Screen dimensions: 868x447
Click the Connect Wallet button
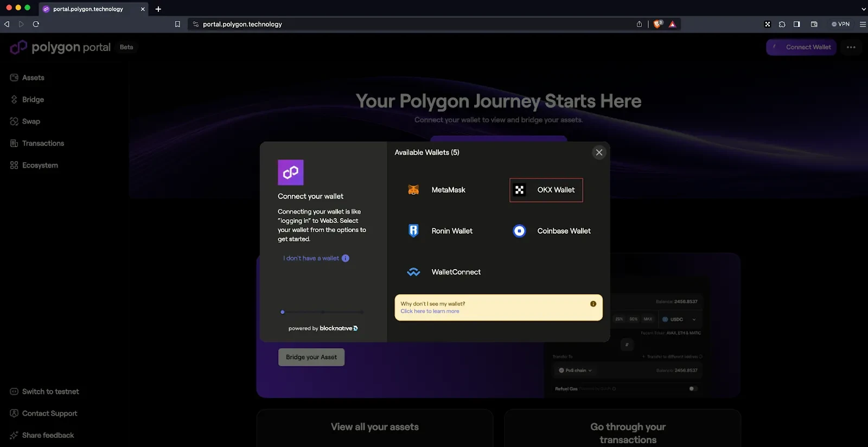pyautogui.click(x=801, y=47)
